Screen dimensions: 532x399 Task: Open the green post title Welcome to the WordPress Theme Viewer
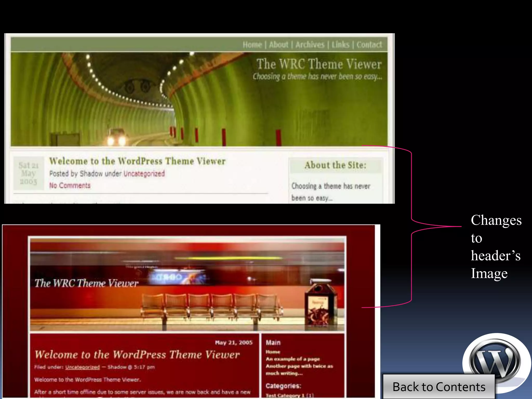[137, 161]
